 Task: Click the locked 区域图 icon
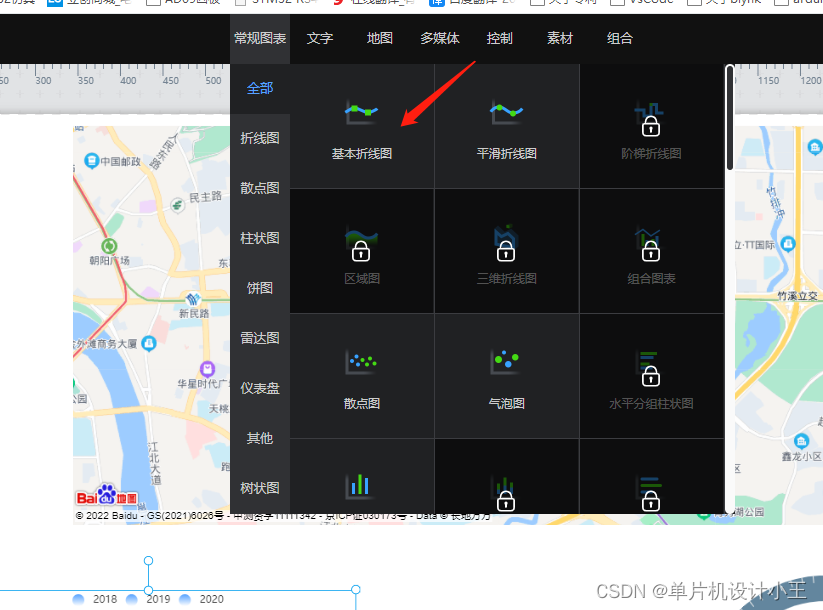361,244
